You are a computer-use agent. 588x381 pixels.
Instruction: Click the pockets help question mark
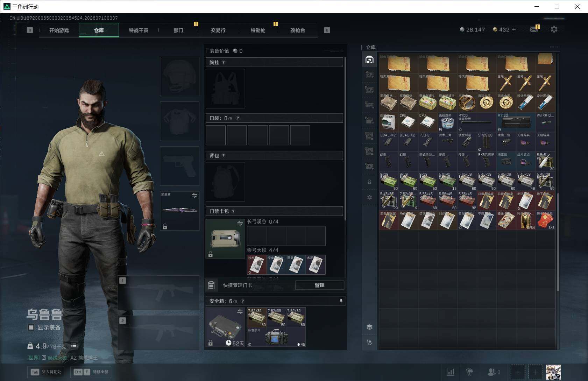click(x=238, y=118)
